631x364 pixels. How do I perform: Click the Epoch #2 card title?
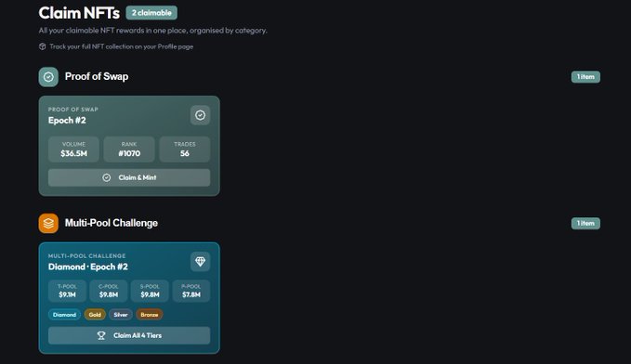coord(67,121)
